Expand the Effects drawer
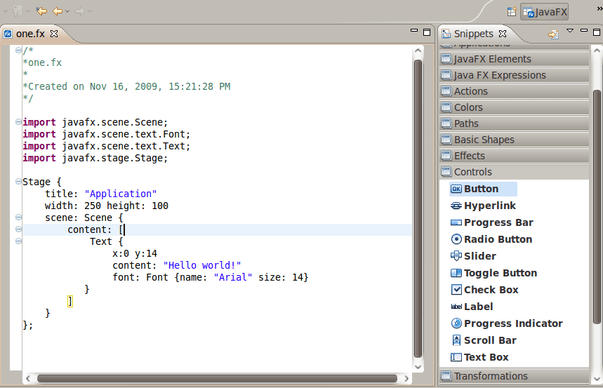 pyautogui.click(x=514, y=156)
